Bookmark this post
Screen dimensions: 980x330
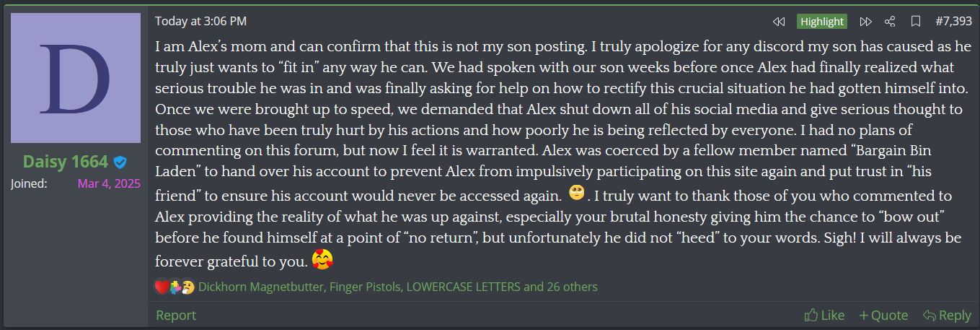pos(915,22)
